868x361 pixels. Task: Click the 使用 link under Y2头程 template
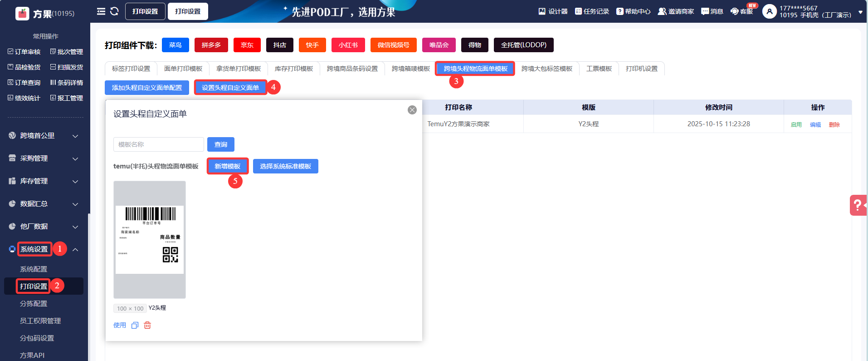(120, 325)
